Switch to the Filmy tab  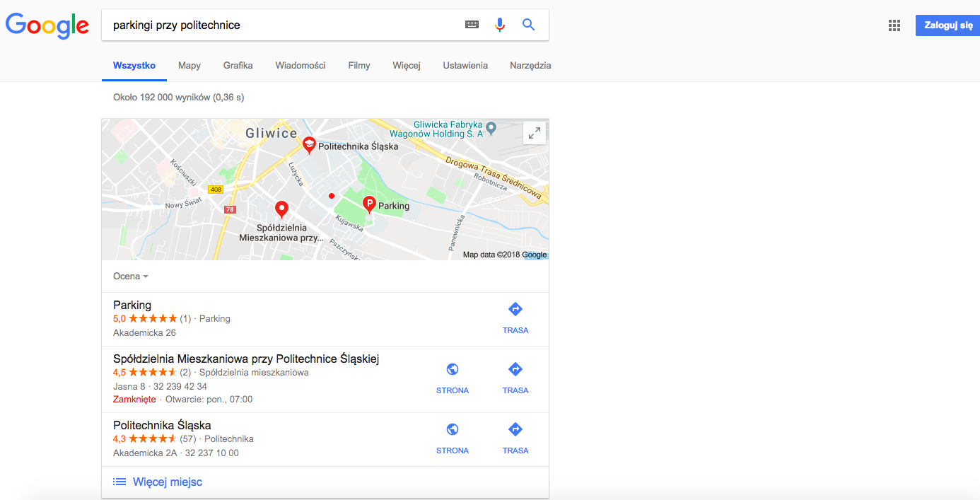coord(359,66)
